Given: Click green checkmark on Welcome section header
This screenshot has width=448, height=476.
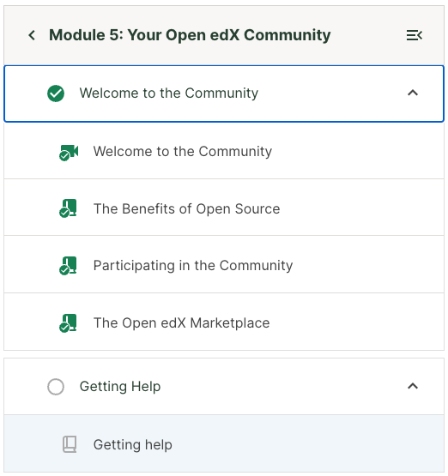Looking at the screenshot, I should pyautogui.click(x=56, y=93).
